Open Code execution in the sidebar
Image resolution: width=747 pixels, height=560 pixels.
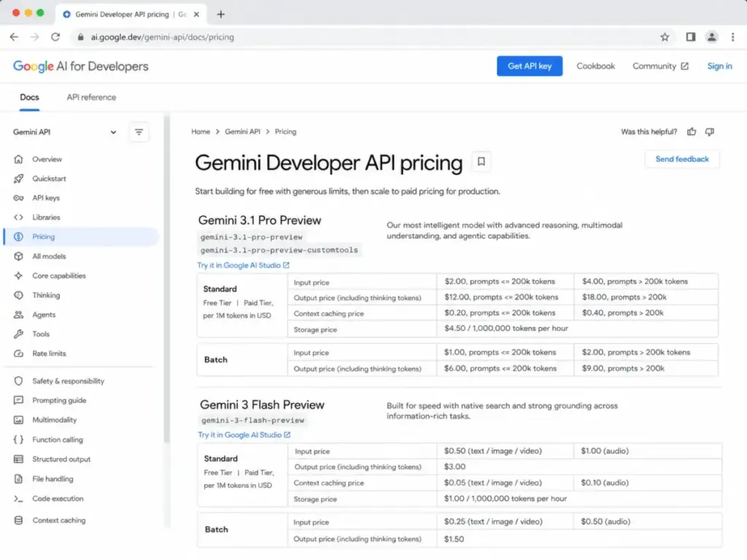click(x=58, y=499)
